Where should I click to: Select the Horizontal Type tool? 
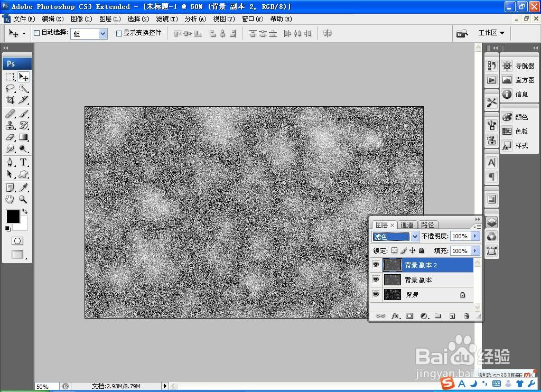coord(23,162)
